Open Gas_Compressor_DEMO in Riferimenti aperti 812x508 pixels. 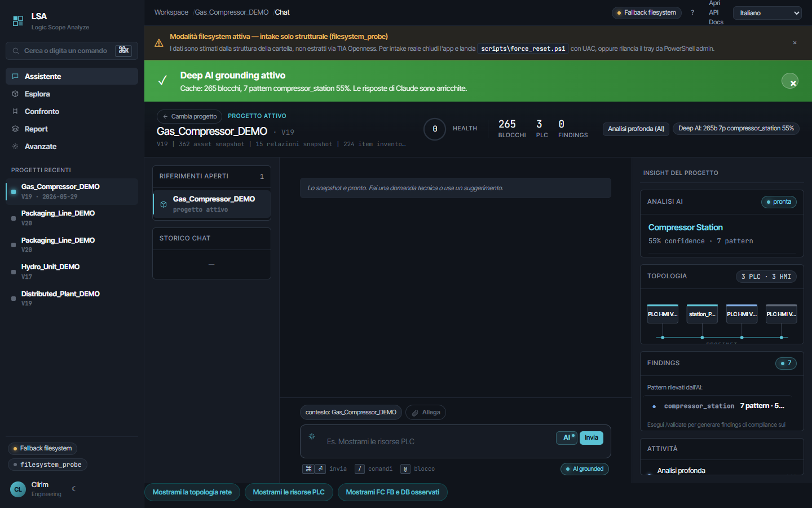(x=211, y=204)
